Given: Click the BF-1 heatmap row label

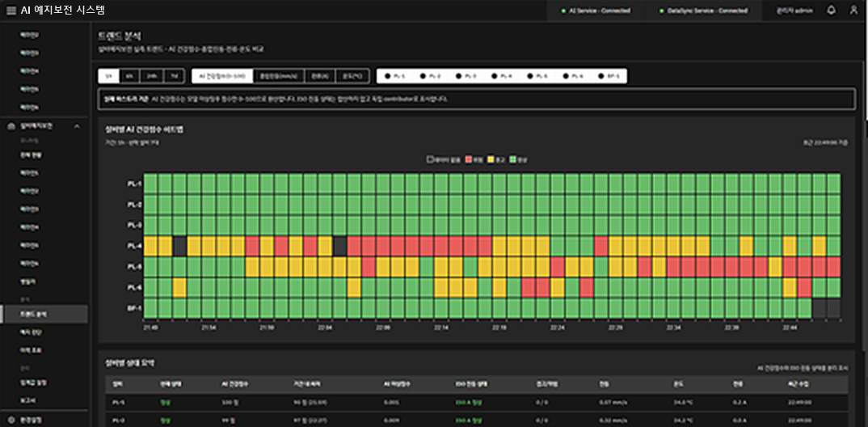Looking at the screenshot, I should coord(134,308).
